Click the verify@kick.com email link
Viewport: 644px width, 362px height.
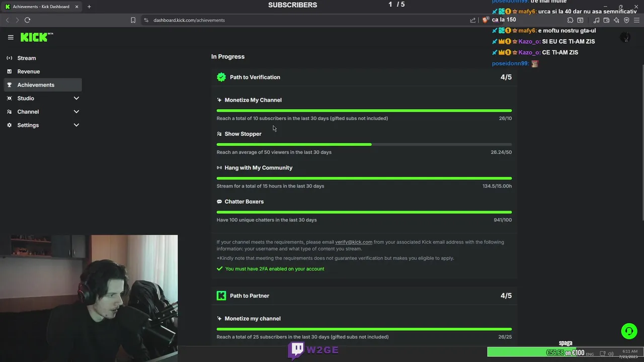pyautogui.click(x=354, y=242)
